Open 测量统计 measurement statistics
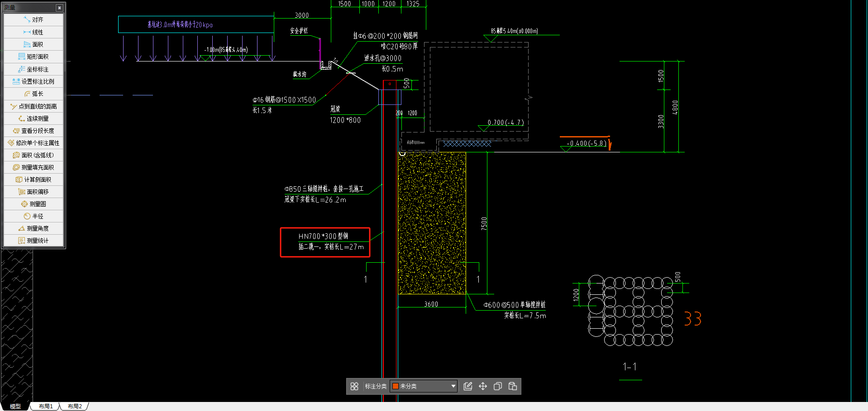This screenshot has height=411, width=868. pos(33,241)
